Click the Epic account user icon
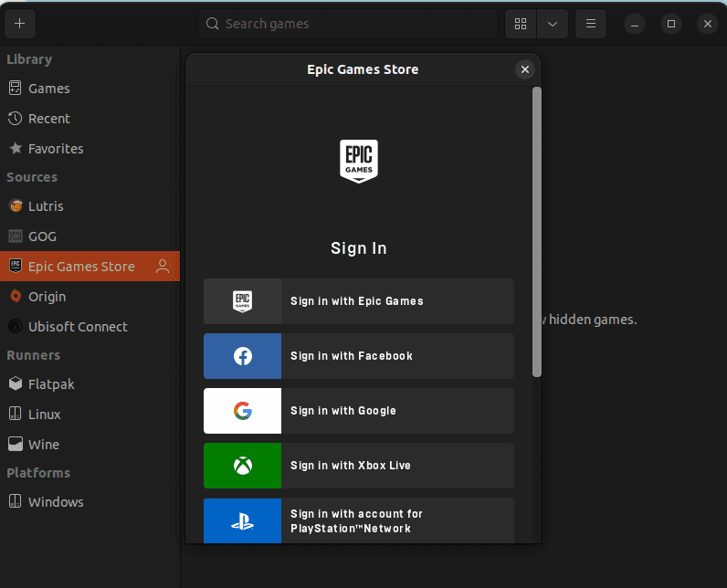727x588 pixels. (x=163, y=267)
